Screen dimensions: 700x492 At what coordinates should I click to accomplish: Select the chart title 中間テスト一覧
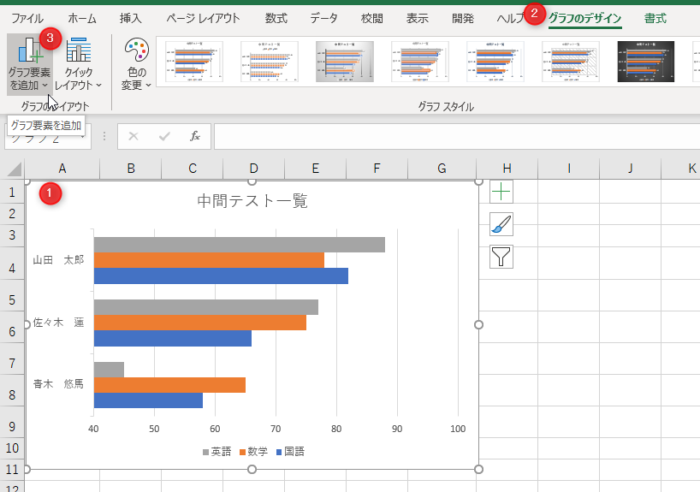tap(251, 201)
